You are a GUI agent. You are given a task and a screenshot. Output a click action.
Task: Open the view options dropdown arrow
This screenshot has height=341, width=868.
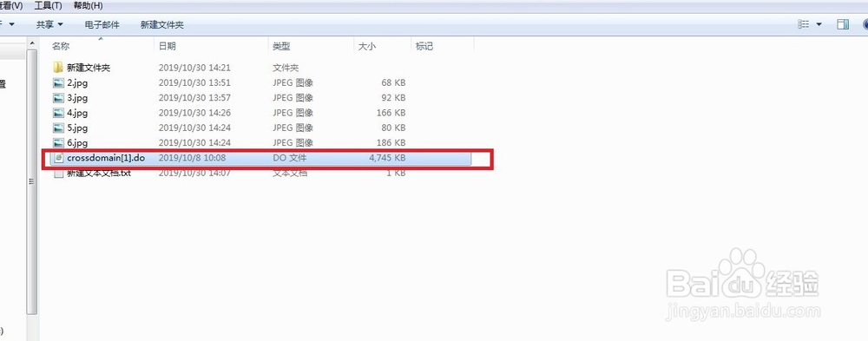point(819,24)
